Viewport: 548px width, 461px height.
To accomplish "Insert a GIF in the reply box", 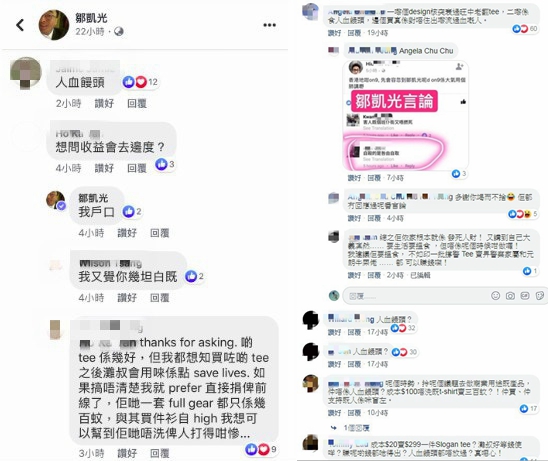I will click(x=525, y=296).
